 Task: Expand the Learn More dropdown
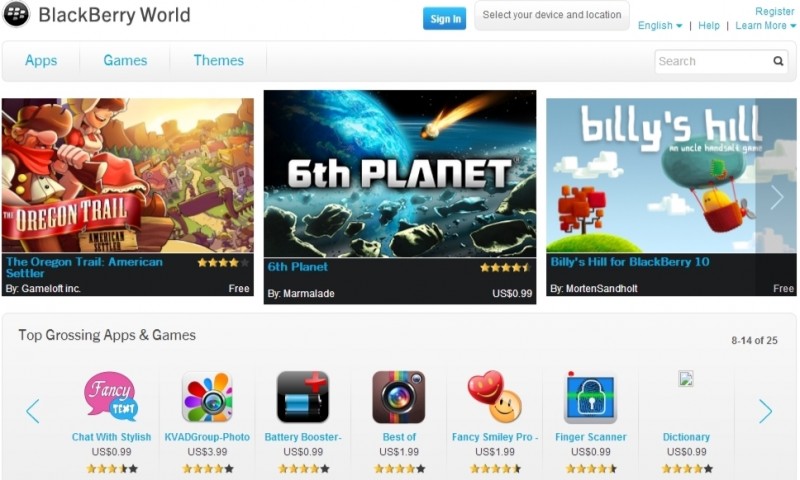tap(765, 26)
